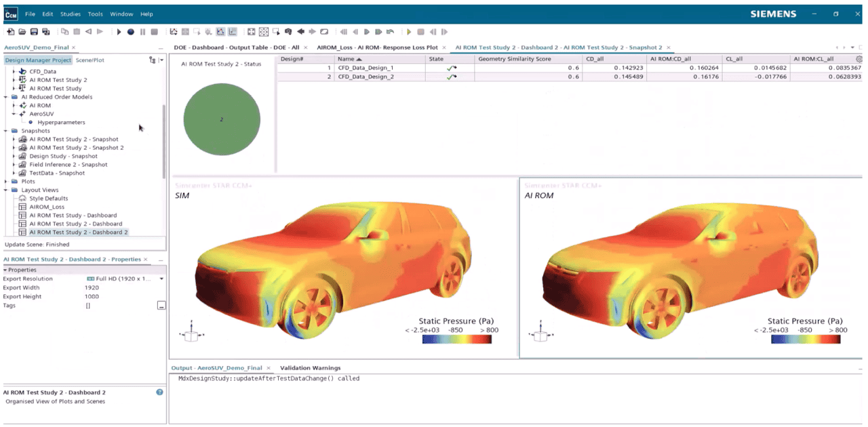Viewport: 868px width, 427px height.
Task: Select the TestData - Snapshot item
Action: (57, 173)
